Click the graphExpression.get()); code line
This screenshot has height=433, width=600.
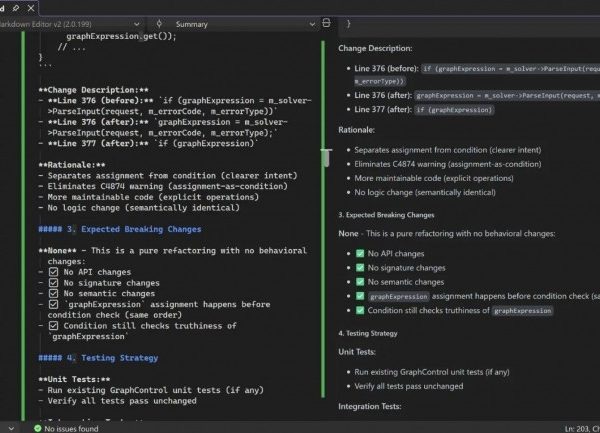[x=121, y=36]
